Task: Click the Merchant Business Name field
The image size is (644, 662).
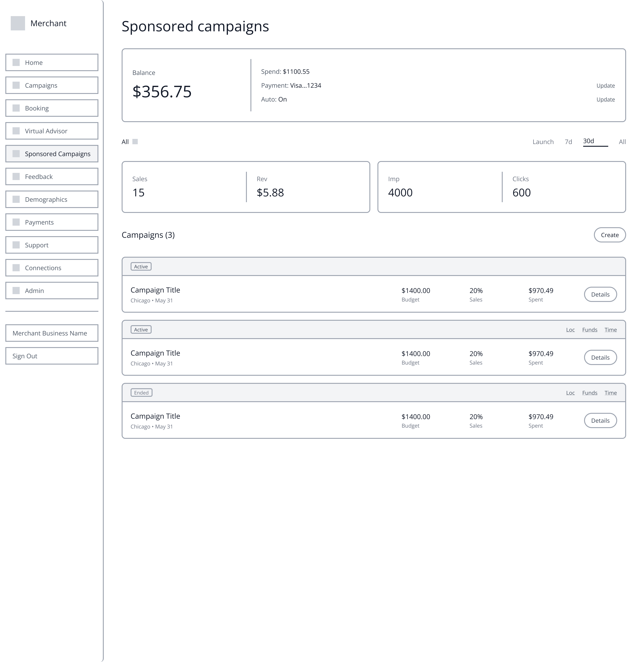Action: click(x=52, y=333)
